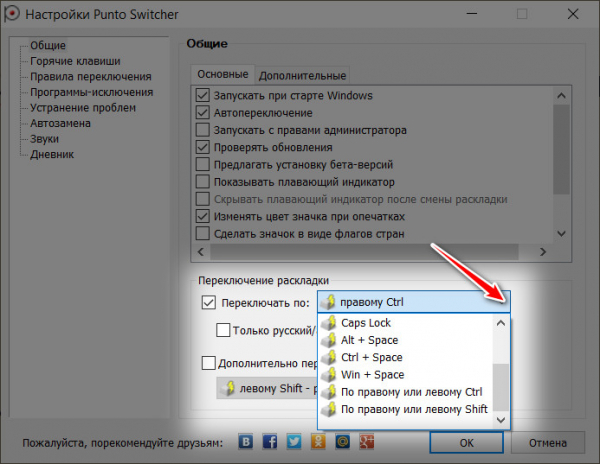
Task: Close the Punto Switcher settings window
Action: 573,14
